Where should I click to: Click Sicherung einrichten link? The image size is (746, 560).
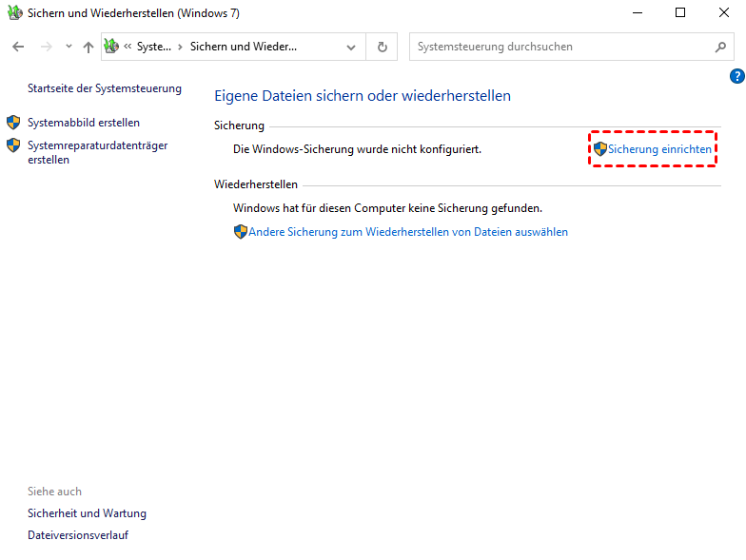pyautogui.click(x=659, y=149)
